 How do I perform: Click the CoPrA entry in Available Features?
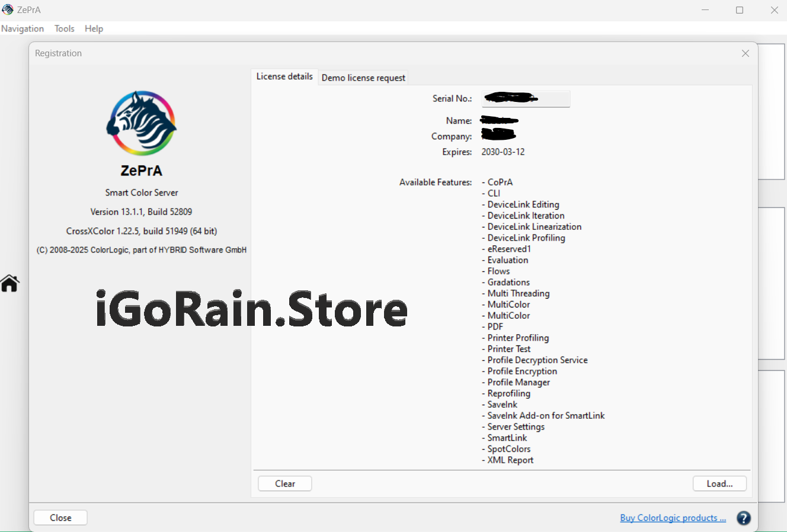point(500,182)
